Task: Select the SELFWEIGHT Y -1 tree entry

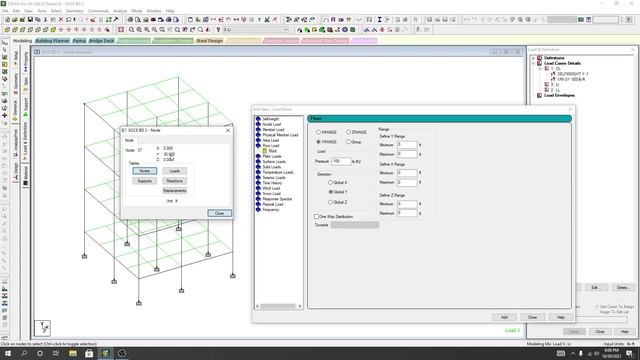Action: 573,74
